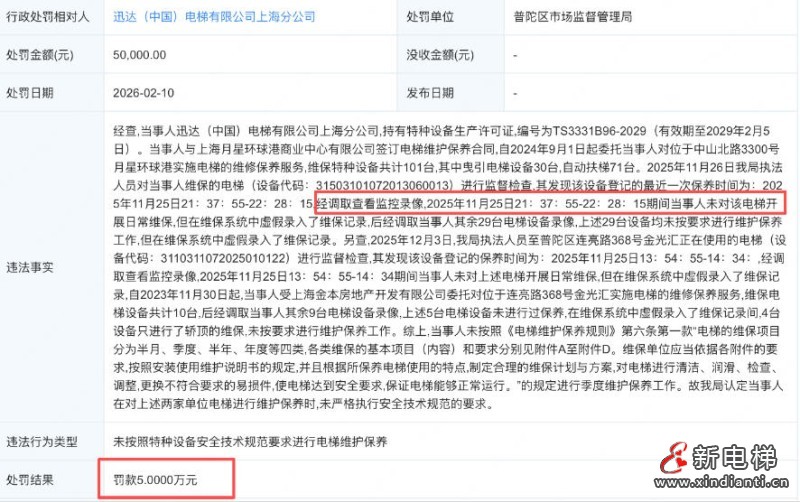Click the 违法行为类型 row label
The width and height of the screenshot is (800, 502).
pyautogui.click(x=42, y=442)
